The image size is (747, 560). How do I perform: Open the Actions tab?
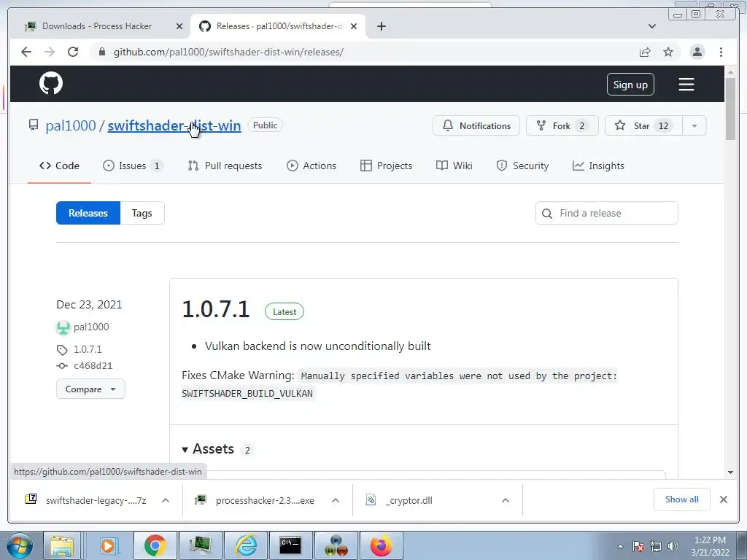click(311, 166)
